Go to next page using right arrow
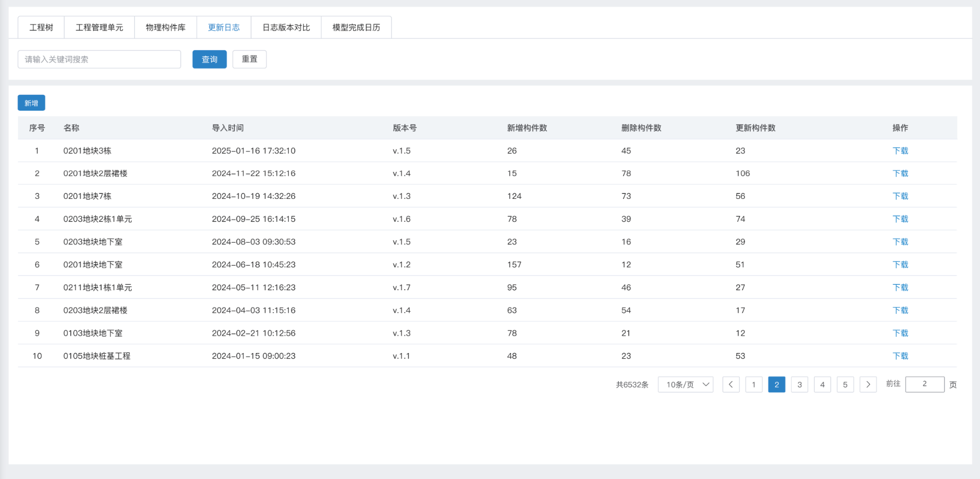 [868, 385]
